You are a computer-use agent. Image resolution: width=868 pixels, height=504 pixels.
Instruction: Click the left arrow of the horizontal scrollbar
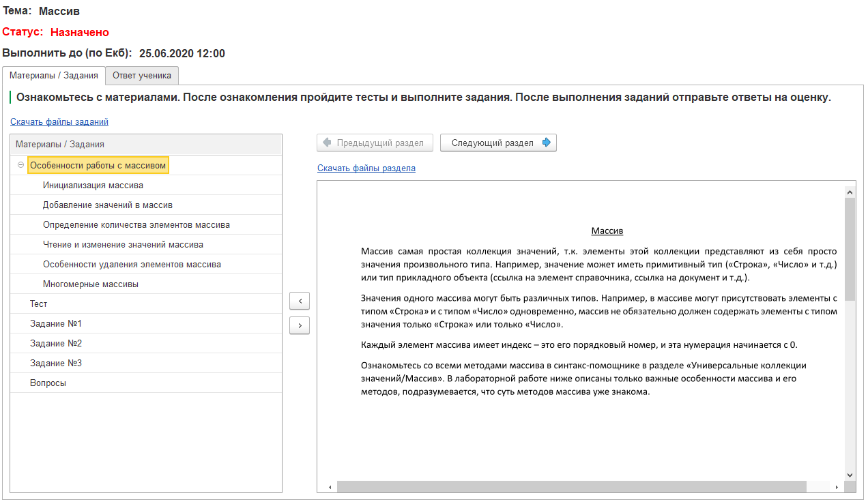[330, 486]
